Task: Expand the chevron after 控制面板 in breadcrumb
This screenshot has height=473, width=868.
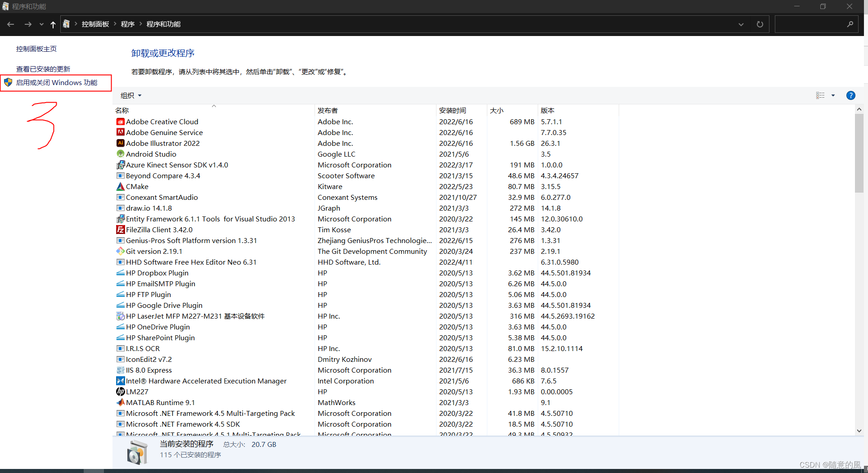Action: tap(115, 24)
